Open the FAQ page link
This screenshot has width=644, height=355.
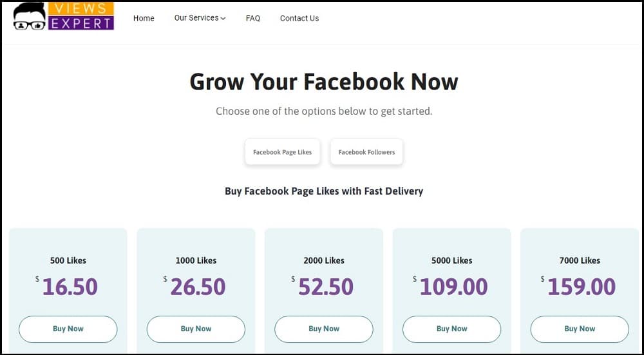253,18
